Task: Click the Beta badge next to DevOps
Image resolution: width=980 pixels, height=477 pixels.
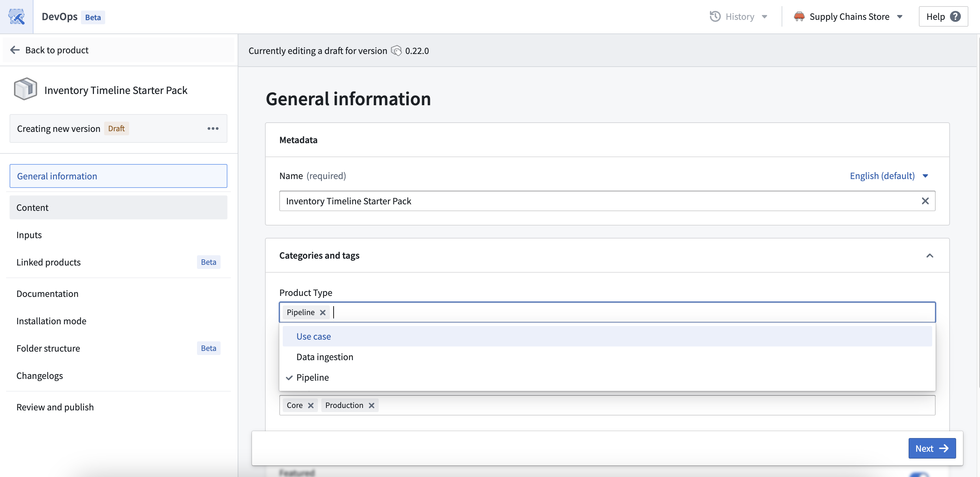Action: [93, 17]
